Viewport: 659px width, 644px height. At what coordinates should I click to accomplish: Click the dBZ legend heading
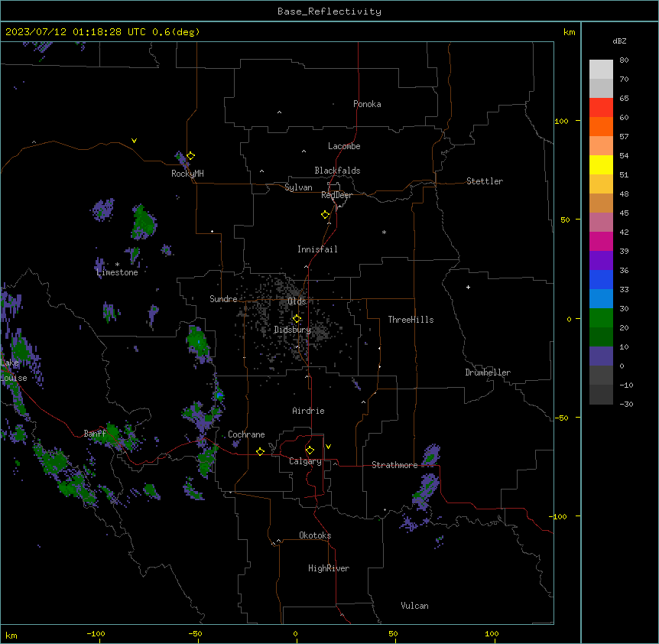click(x=619, y=41)
